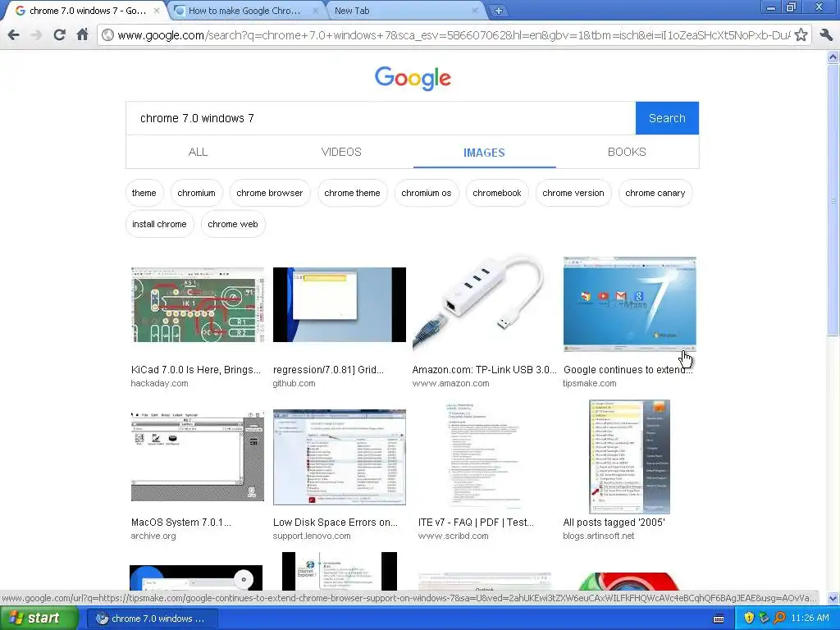Image resolution: width=840 pixels, height=630 pixels.
Task: Open 'KiCad 7.0.0 Is Here, Brings...' link
Action: 196,370
